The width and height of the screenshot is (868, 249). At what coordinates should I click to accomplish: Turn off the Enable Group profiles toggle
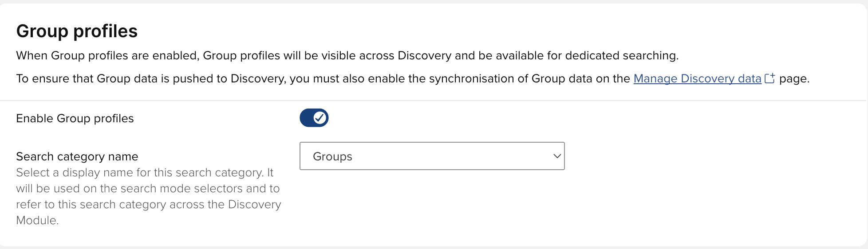click(314, 118)
